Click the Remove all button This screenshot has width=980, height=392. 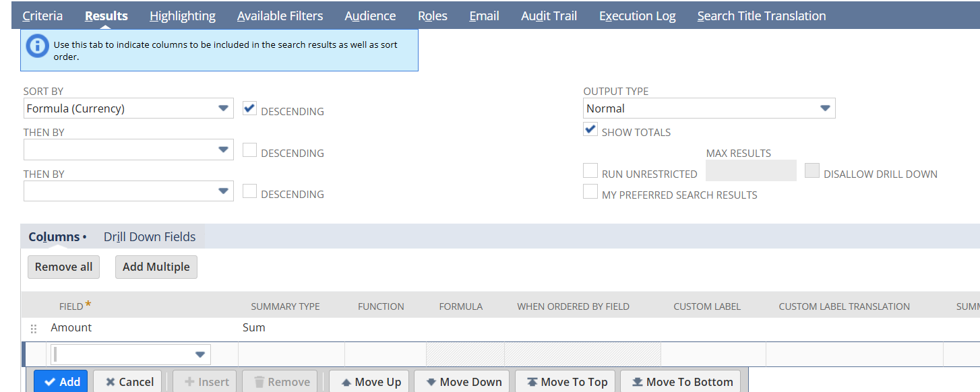tap(63, 267)
